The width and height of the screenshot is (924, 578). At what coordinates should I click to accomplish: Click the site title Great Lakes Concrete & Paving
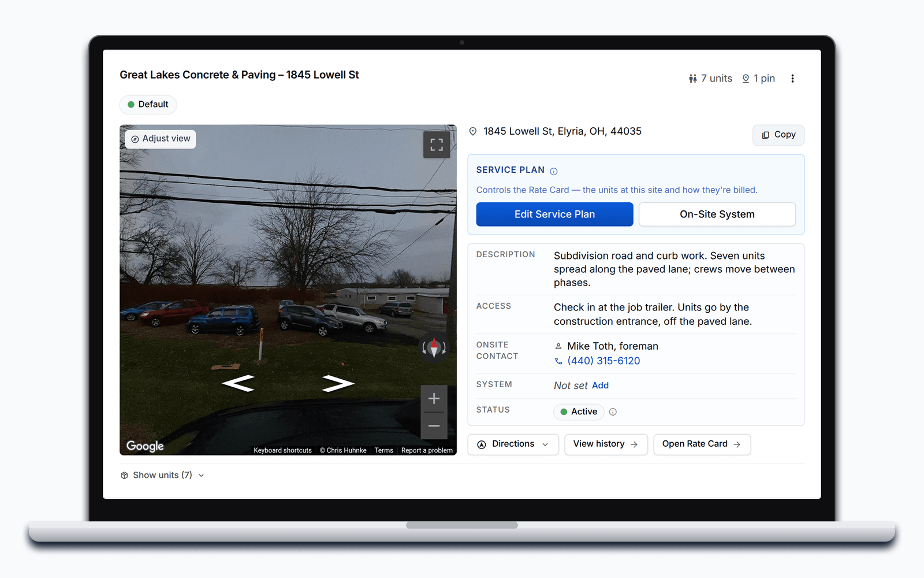(x=239, y=75)
